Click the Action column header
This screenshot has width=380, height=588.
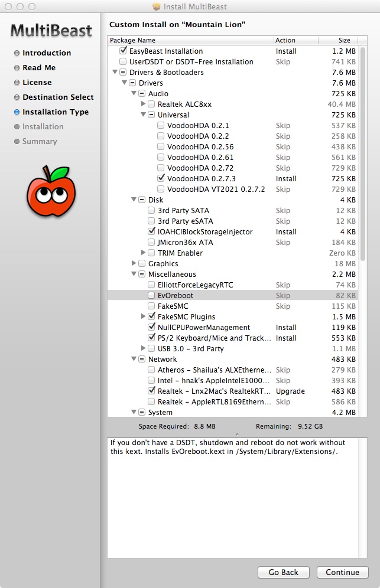pyautogui.click(x=296, y=40)
